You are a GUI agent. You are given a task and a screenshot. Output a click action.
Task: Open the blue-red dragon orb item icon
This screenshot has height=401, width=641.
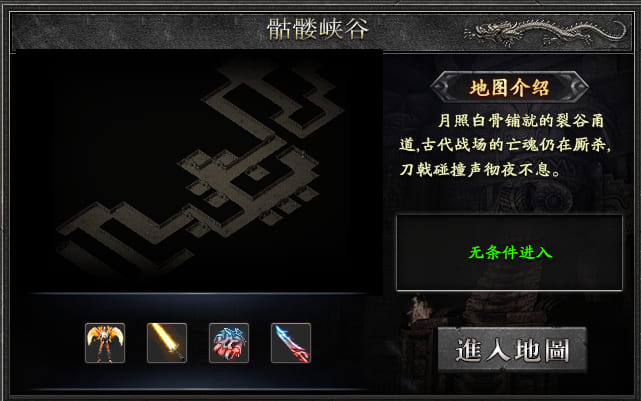(x=229, y=343)
